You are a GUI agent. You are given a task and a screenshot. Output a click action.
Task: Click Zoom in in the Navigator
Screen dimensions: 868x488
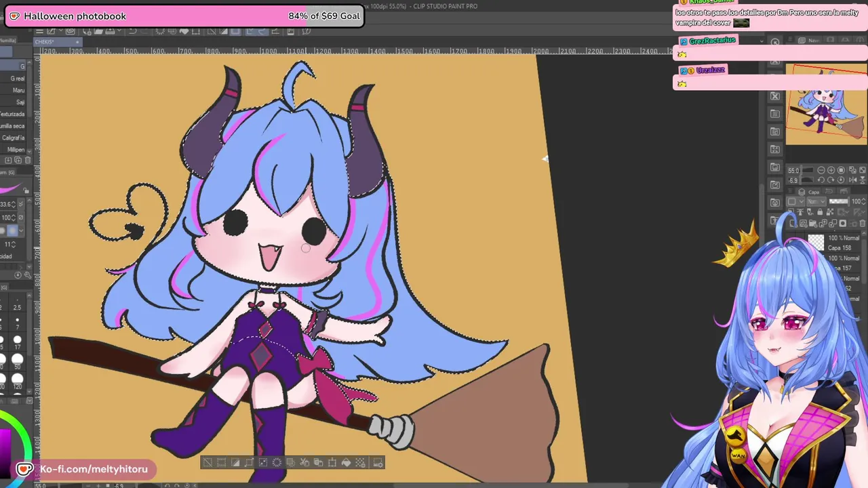click(831, 170)
